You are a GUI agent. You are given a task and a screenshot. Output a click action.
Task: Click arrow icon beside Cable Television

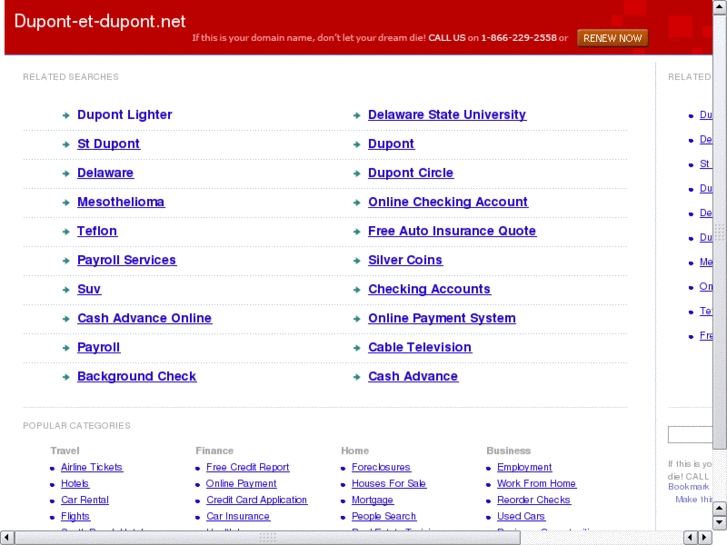[x=357, y=348]
